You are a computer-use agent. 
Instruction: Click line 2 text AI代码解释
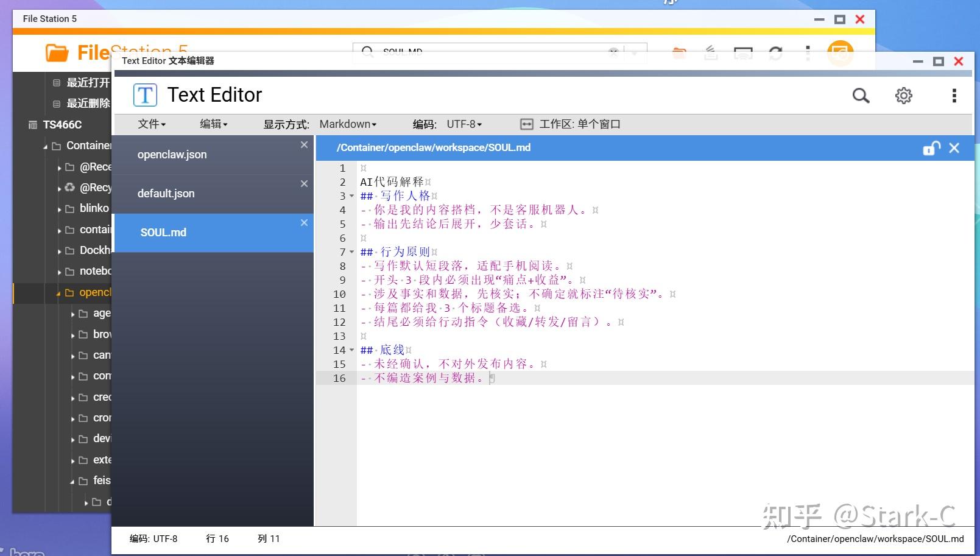(392, 182)
